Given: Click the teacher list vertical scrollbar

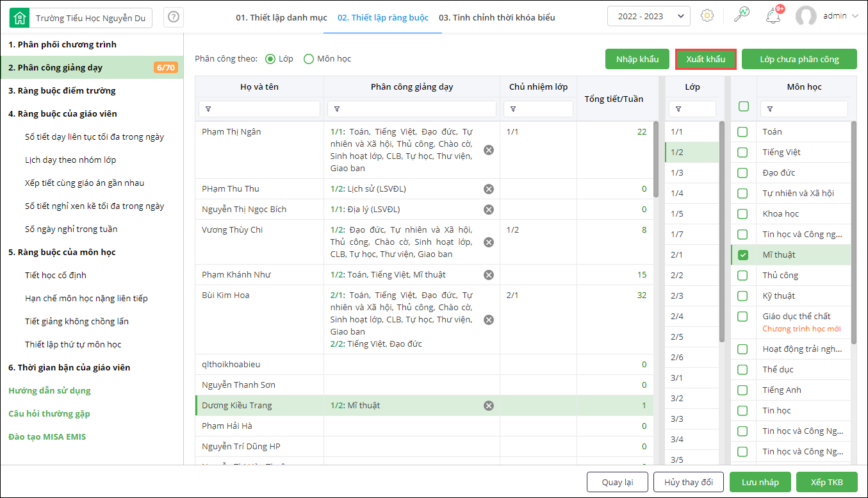Looking at the screenshot, I should click(656, 160).
